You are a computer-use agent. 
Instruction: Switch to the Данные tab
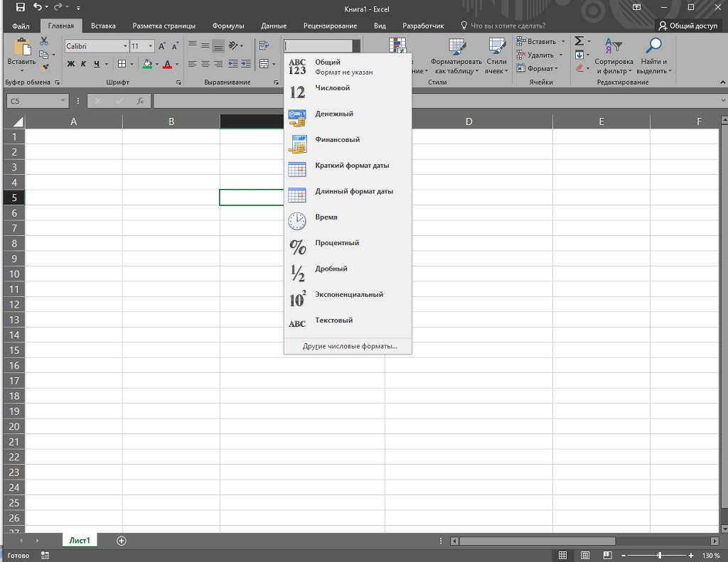274,26
